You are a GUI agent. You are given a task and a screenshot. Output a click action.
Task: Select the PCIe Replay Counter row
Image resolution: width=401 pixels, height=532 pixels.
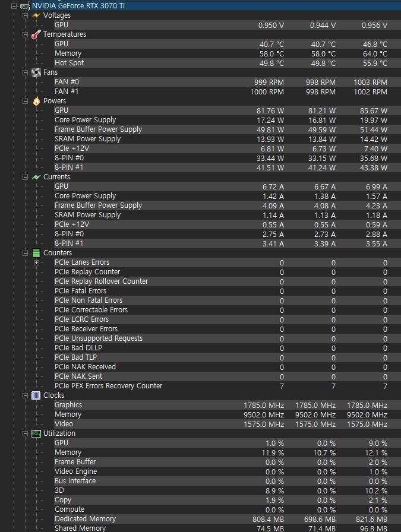[227, 272]
